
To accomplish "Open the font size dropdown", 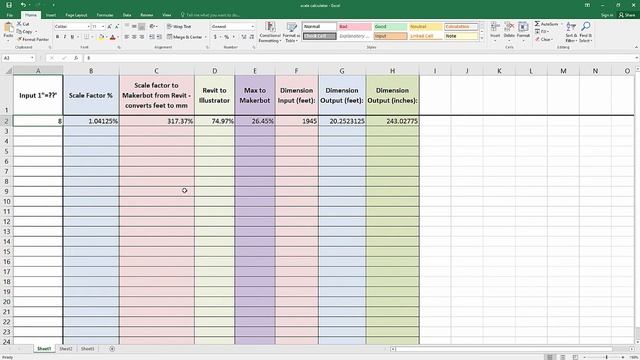I will 103,27.
